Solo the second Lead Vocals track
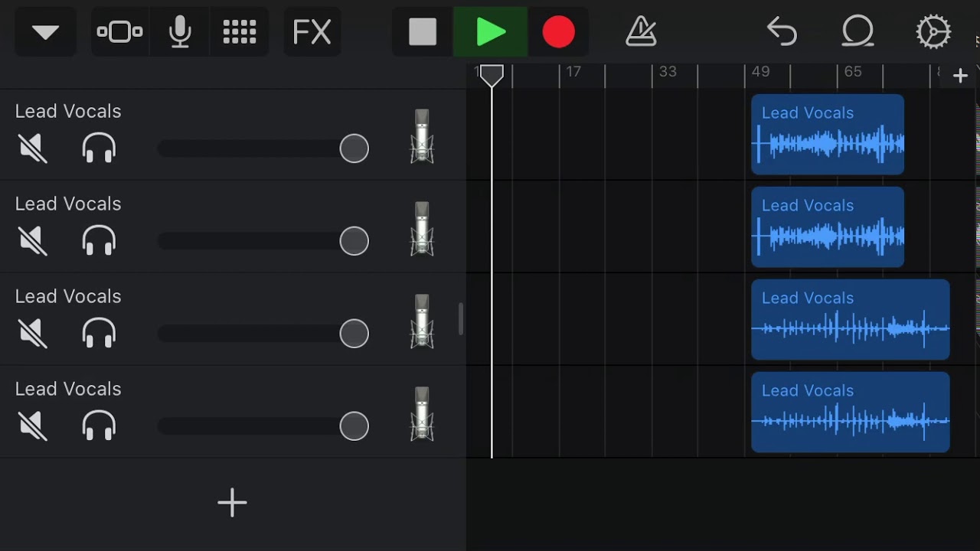980x551 pixels. (99, 240)
